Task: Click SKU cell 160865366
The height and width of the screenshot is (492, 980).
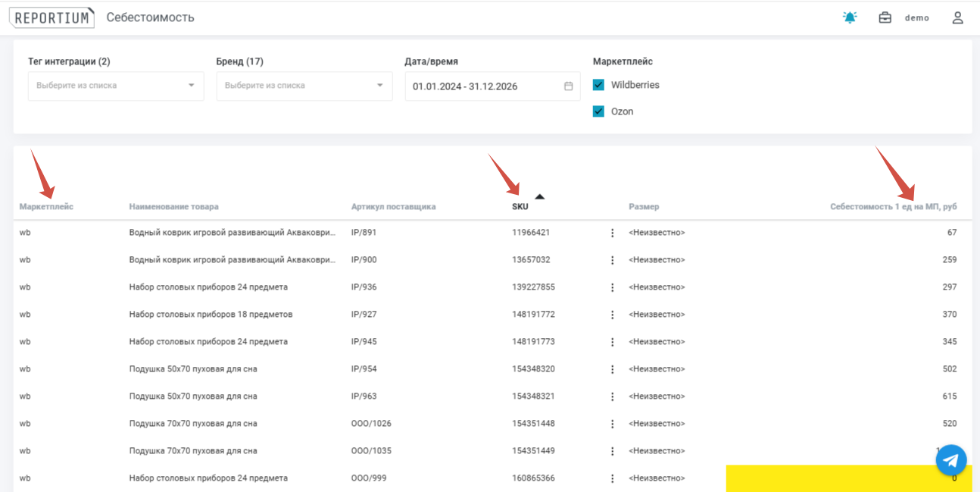Action: (533, 478)
